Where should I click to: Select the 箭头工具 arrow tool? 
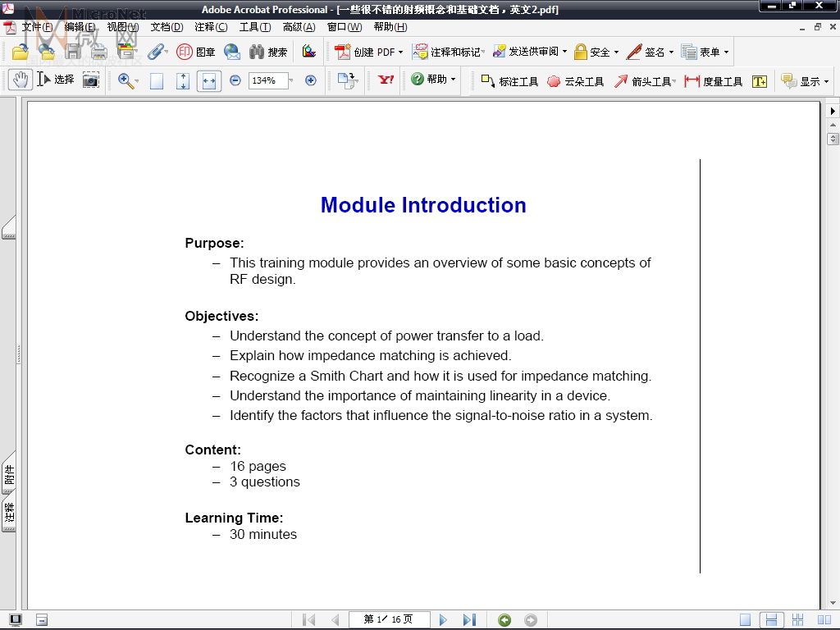click(x=645, y=81)
